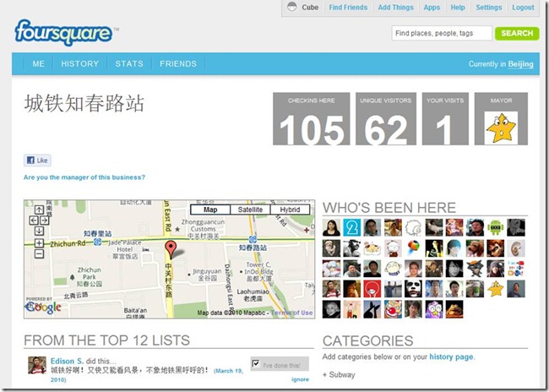Click the Cube user avatar icon
The height and width of the screenshot is (392, 549).
pos(291,7)
